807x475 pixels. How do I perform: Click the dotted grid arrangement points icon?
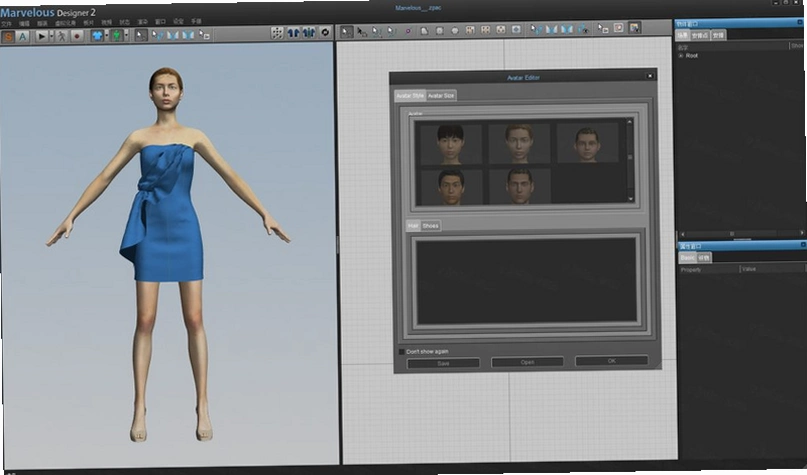(x=277, y=33)
